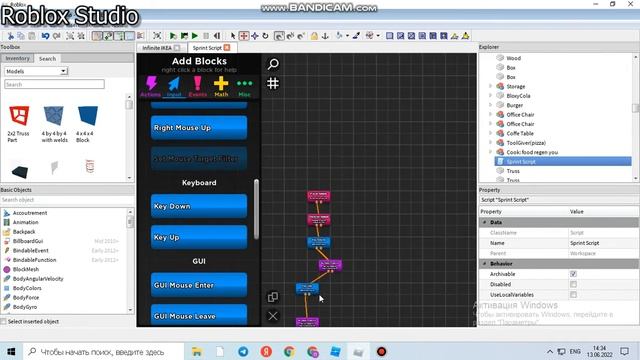Select BodyForce in Basic Objects list
640x360 pixels.
26,298
